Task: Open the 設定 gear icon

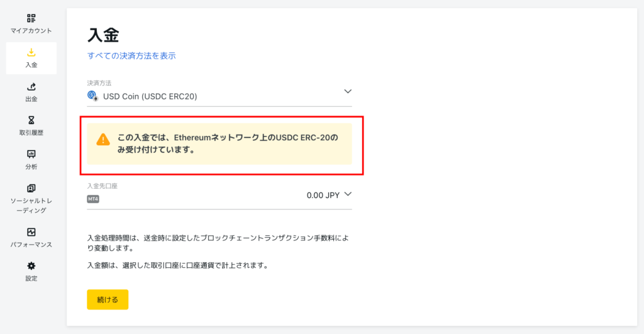Action: [x=31, y=266]
